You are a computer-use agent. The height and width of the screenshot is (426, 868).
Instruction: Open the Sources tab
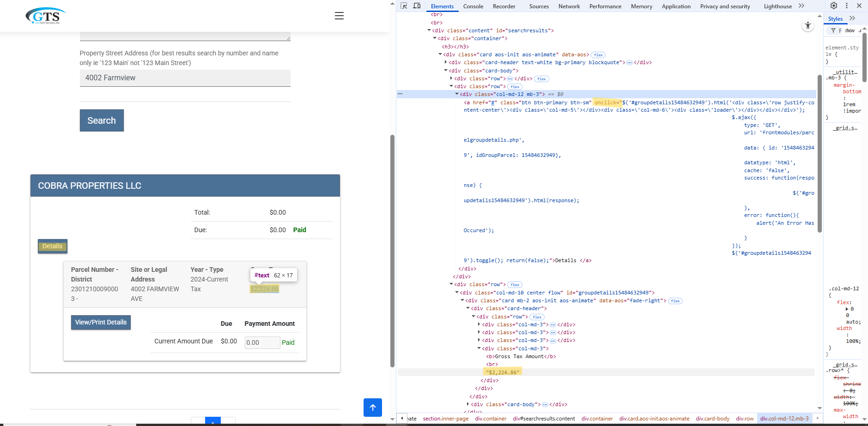(539, 6)
